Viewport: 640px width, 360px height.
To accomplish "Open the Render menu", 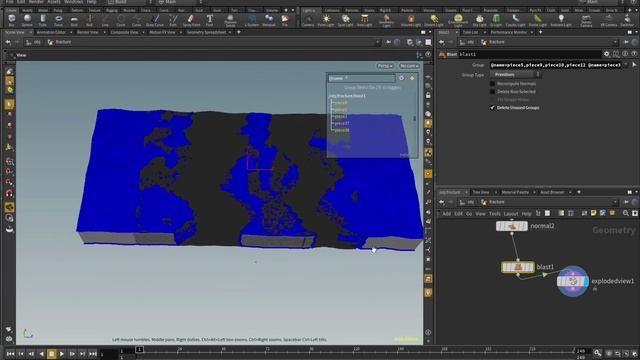I will (36, 2).
